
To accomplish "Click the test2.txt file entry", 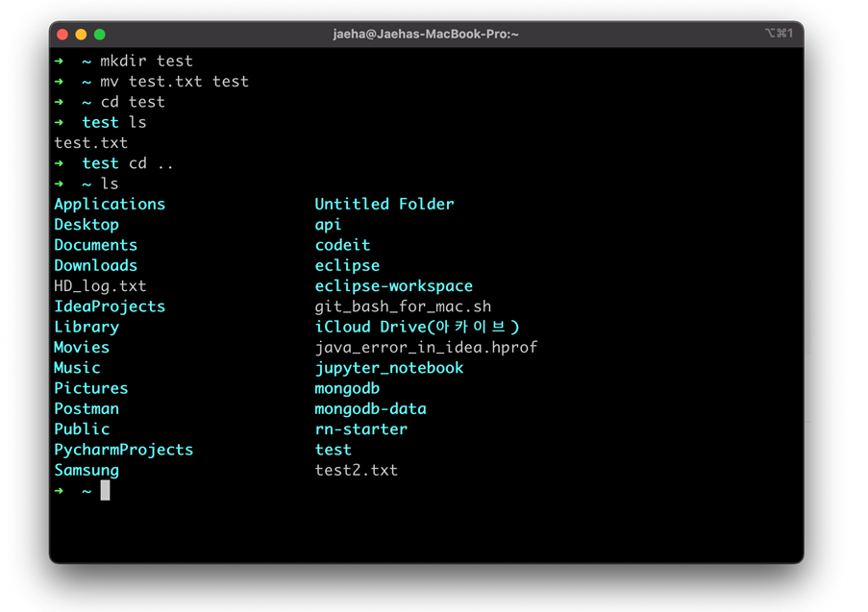I will coord(356,471).
